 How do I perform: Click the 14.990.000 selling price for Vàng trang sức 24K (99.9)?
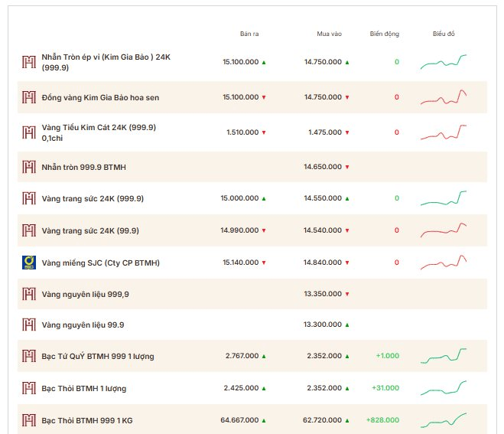[239, 230]
